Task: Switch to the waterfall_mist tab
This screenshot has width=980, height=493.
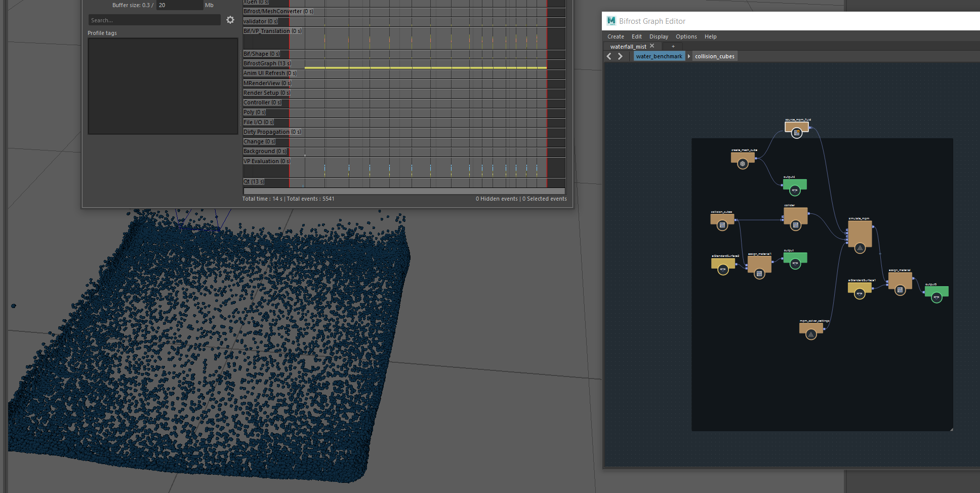Action: pos(628,47)
